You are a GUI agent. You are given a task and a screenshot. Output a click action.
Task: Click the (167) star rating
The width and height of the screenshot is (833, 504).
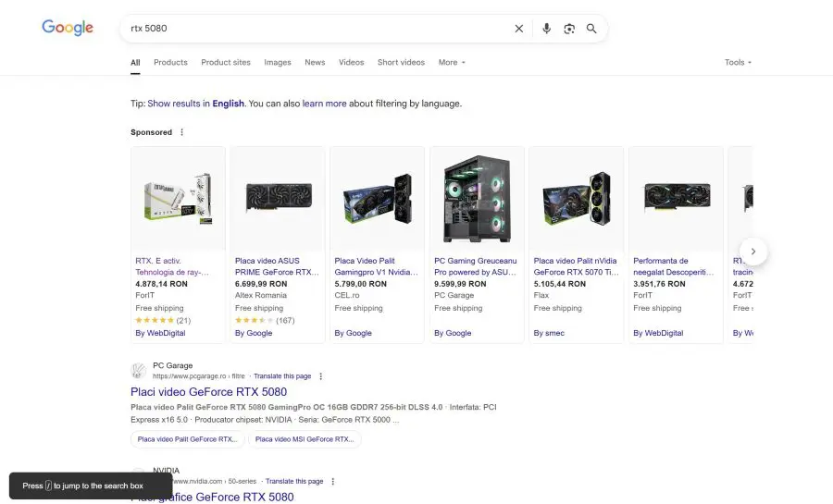click(265, 321)
